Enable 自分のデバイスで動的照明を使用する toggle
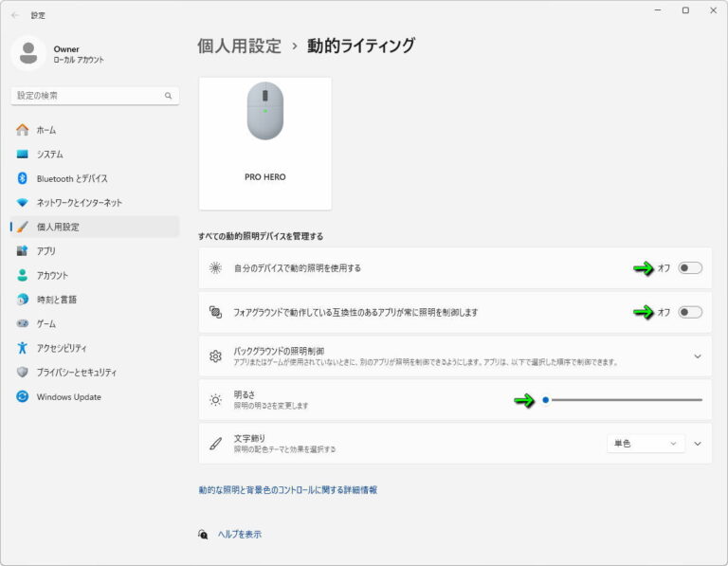This screenshot has width=728, height=566. 690,268
